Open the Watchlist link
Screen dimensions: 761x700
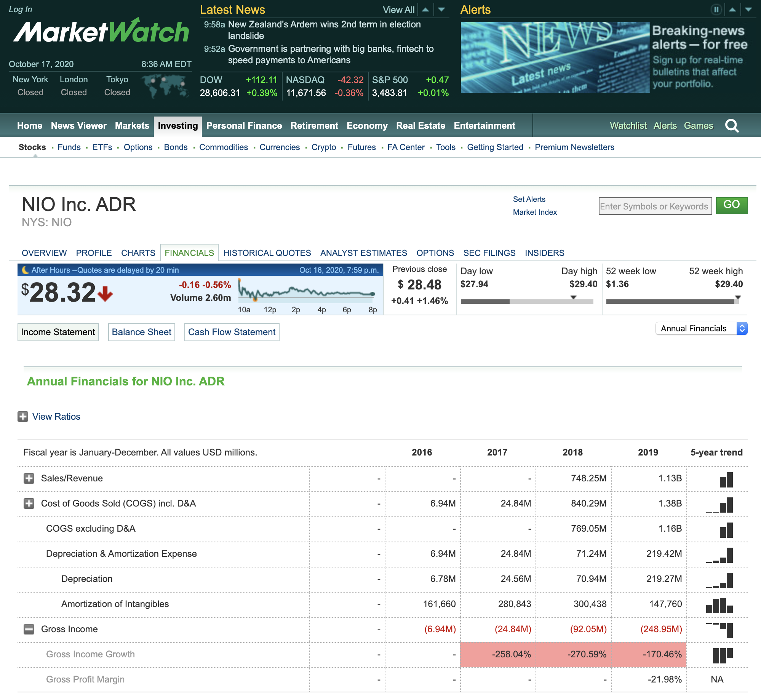point(628,126)
